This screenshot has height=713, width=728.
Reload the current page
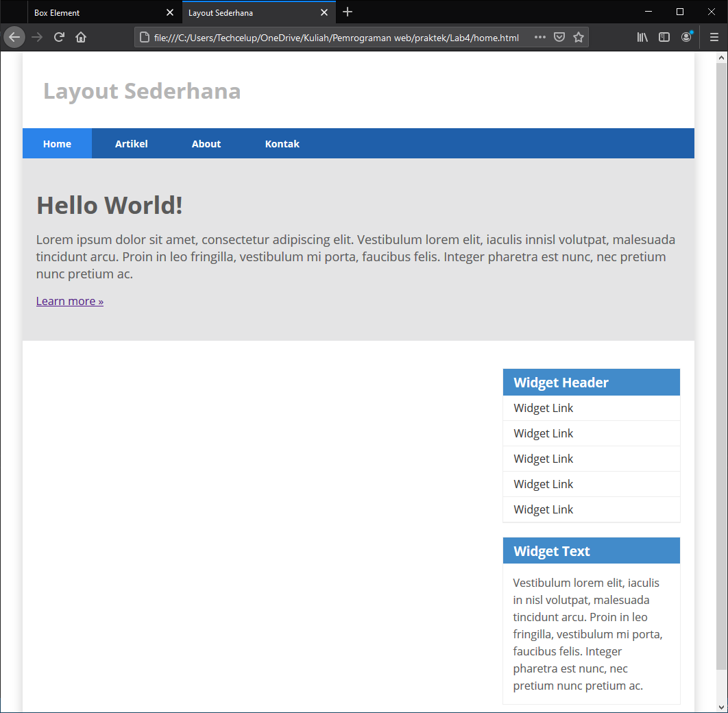click(59, 37)
